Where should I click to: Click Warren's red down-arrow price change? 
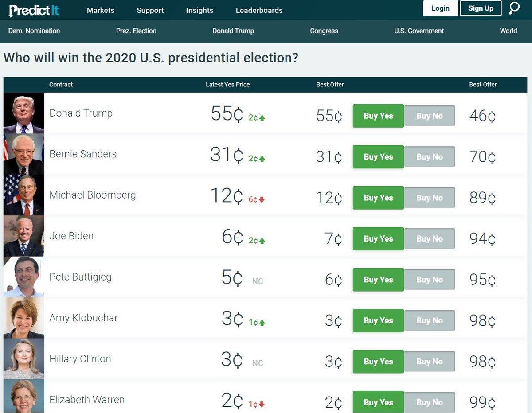coord(257,405)
